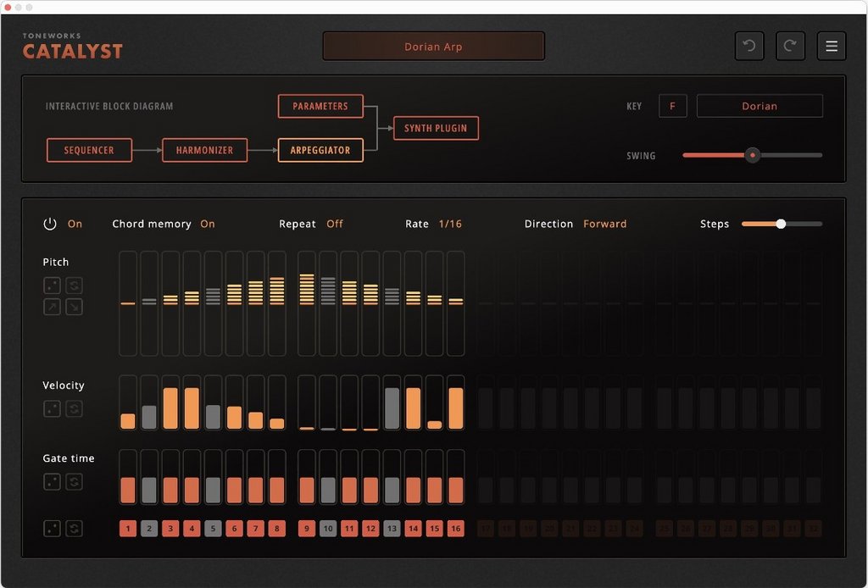Change Direction Forward value
The width and height of the screenshot is (868, 588).
click(604, 224)
